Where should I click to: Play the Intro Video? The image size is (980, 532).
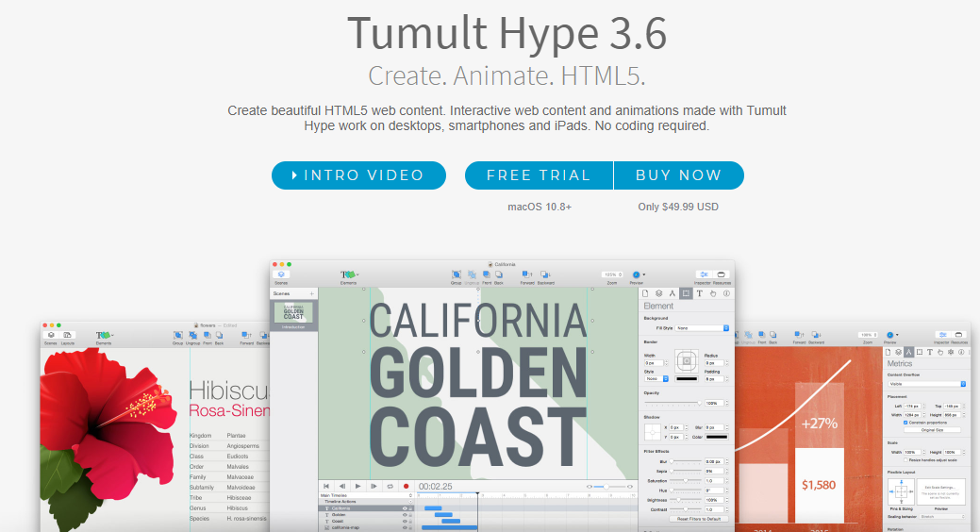click(x=358, y=175)
